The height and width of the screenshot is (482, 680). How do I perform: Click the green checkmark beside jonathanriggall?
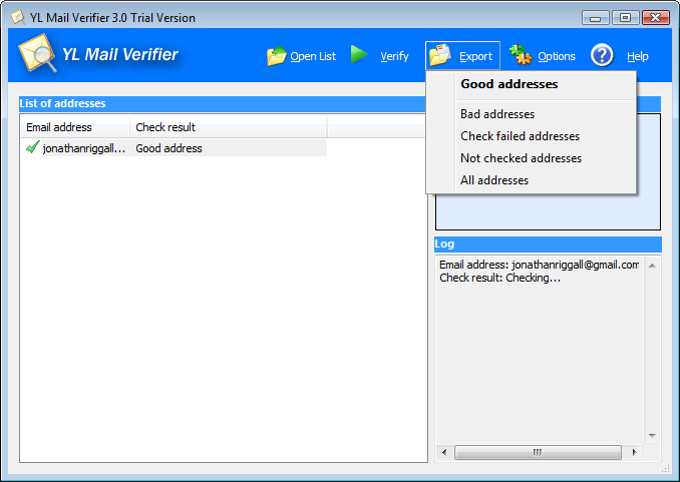[x=33, y=147]
